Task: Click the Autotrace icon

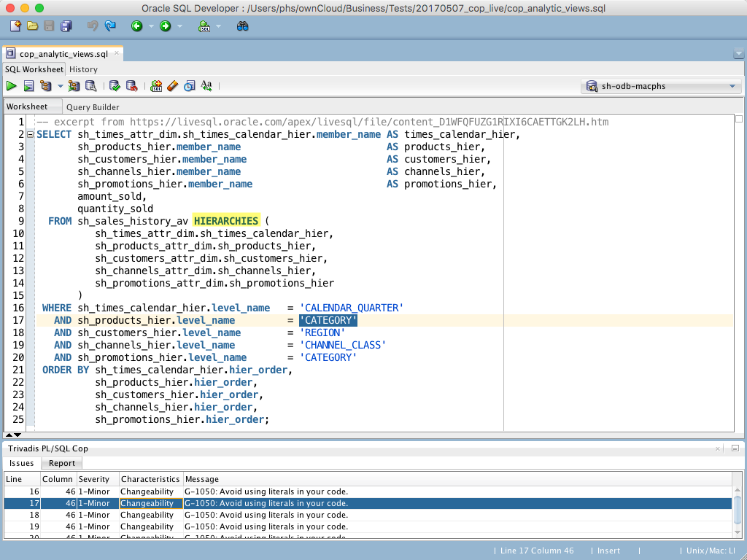Action: coord(74,86)
